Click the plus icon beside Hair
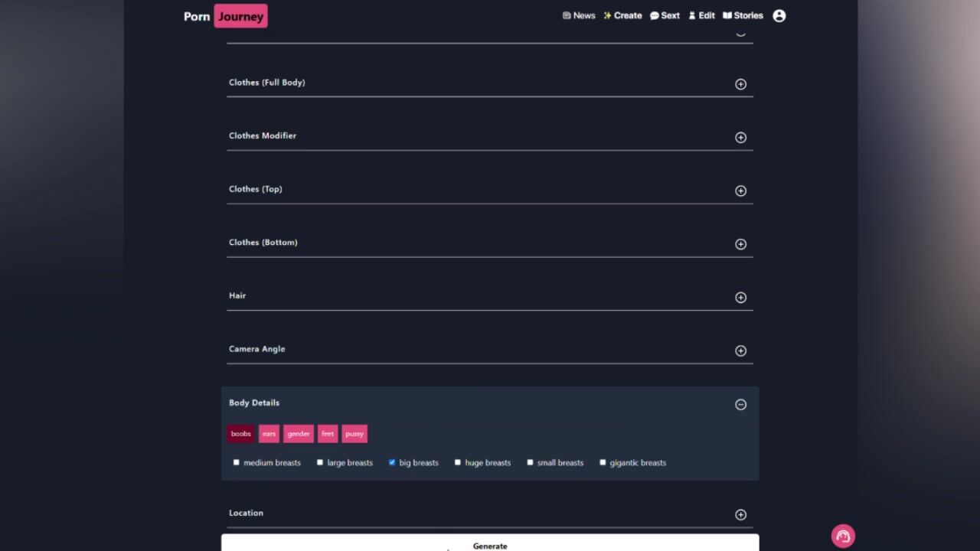Image resolution: width=980 pixels, height=551 pixels. 740,298
